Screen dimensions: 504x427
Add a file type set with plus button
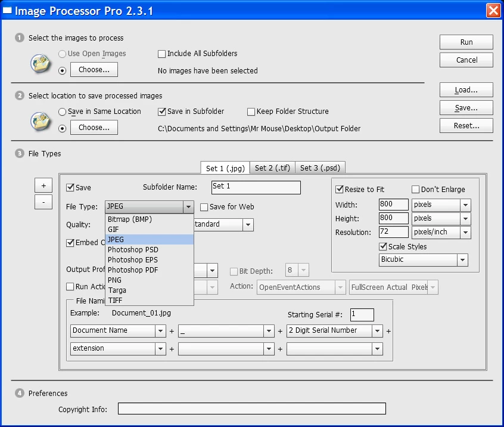click(x=43, y=185)
